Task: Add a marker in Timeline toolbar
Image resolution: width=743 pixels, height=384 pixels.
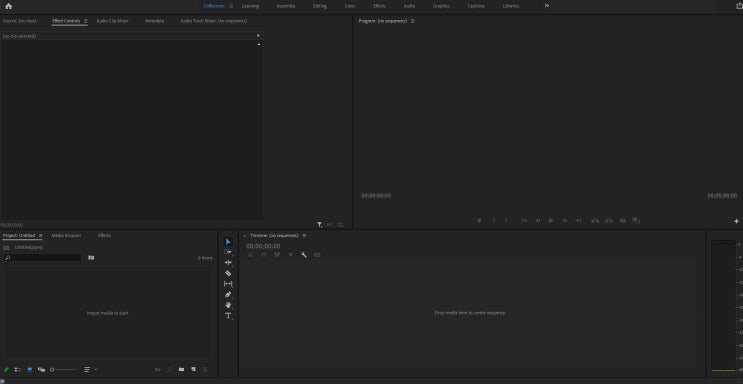Action: [290, 255]
